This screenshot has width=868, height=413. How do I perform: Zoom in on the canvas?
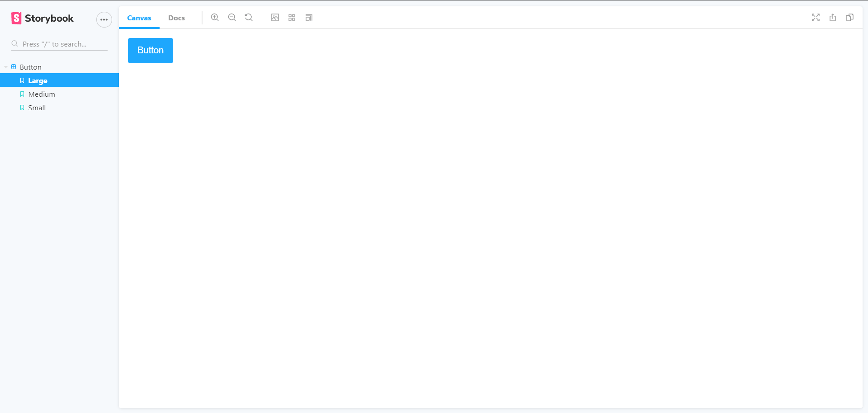click(x=215, y=18)
